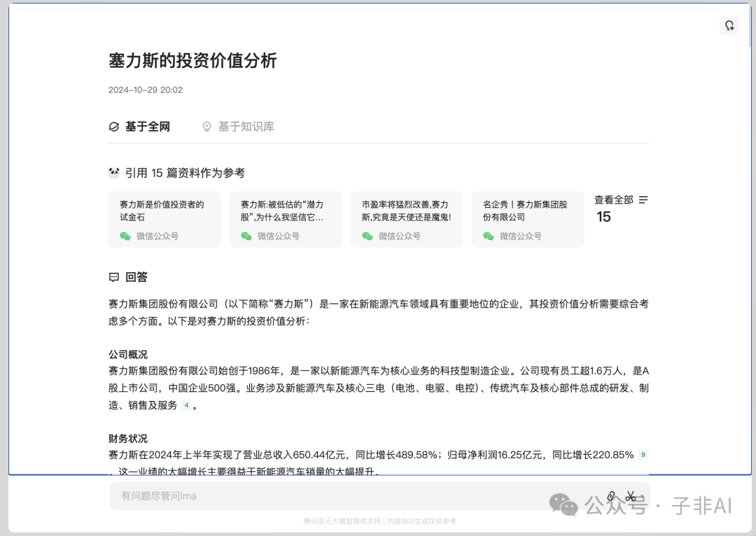Click the 基于知识库 lightbulb icon

tap(206, 127)
